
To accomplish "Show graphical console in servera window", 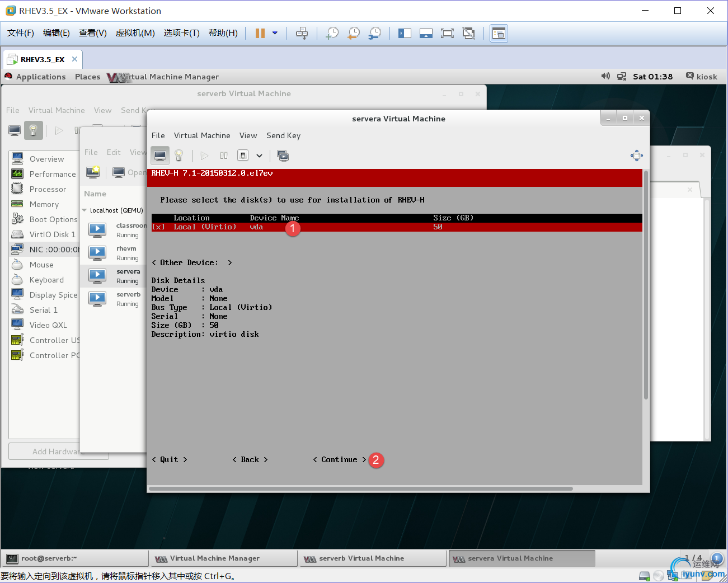I will coord(160,156).
